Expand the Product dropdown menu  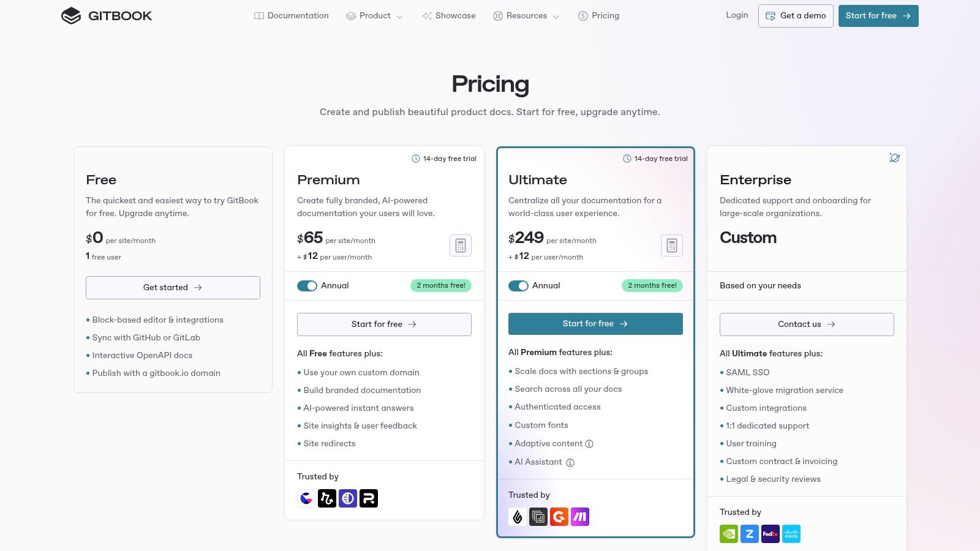pos(374,16)
